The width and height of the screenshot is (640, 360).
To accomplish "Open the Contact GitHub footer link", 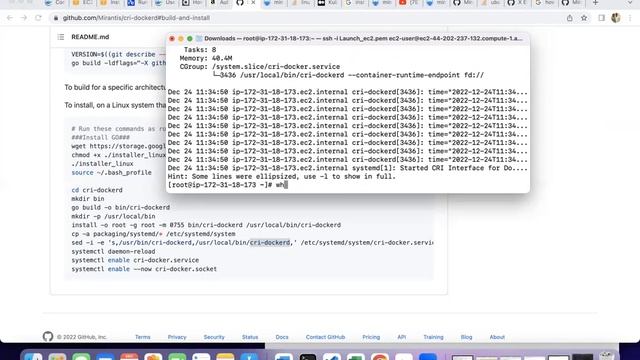I will [x=325, y=337].
